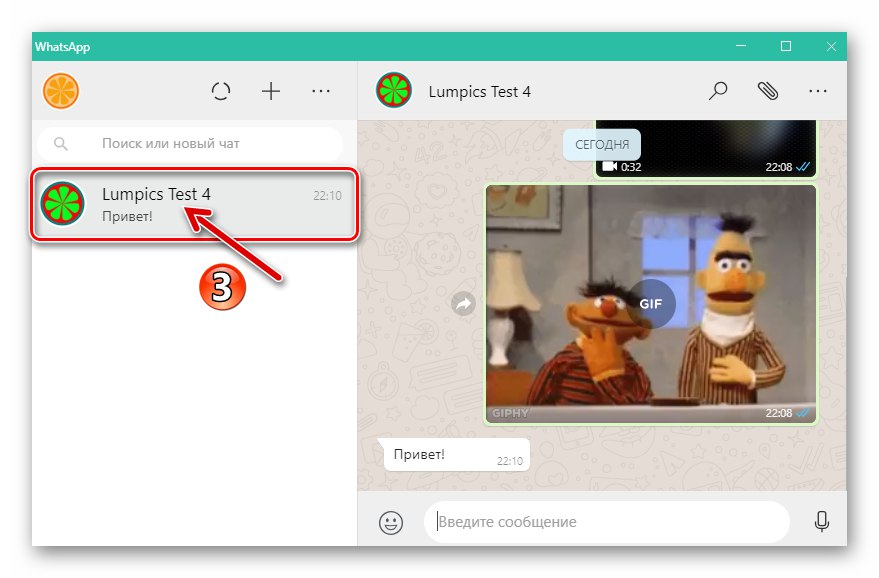
Task: Forward the GIF using the arrow icon
Action: [x=462, y=302]
